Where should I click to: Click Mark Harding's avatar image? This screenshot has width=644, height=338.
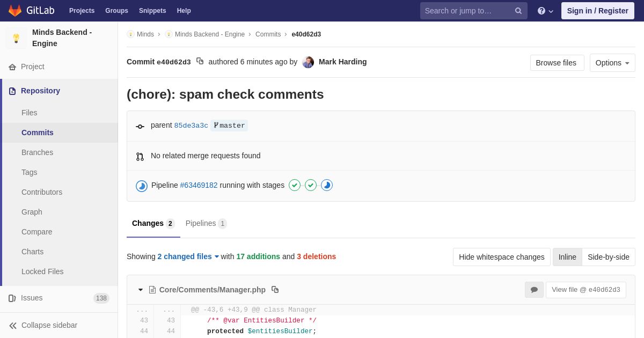[x=308, y=62]
